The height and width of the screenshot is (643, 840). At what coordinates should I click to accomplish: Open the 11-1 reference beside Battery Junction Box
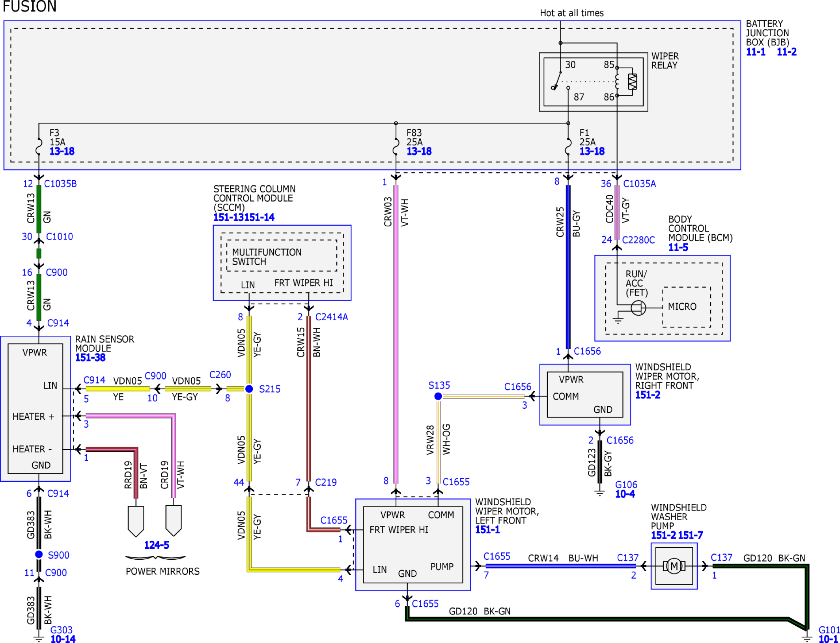coord(756,52)
